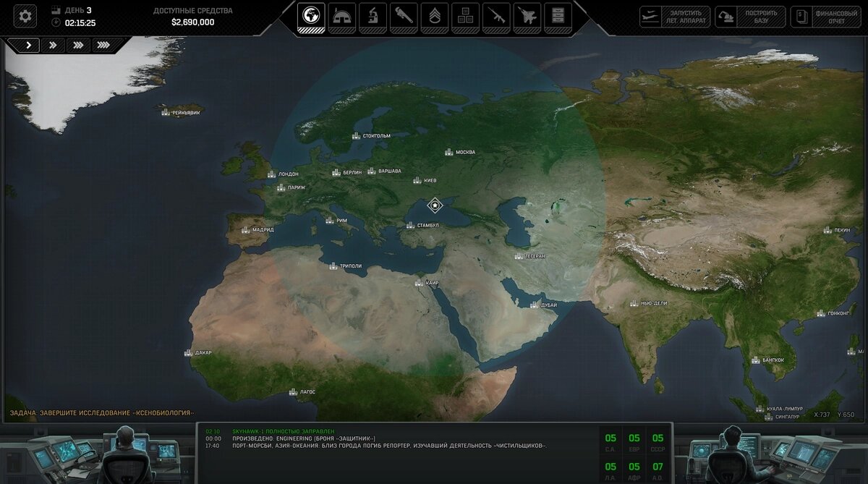
Task: Set time to slowest single-arrow speed
Action: pyautogui.click(x=28, y=45)
